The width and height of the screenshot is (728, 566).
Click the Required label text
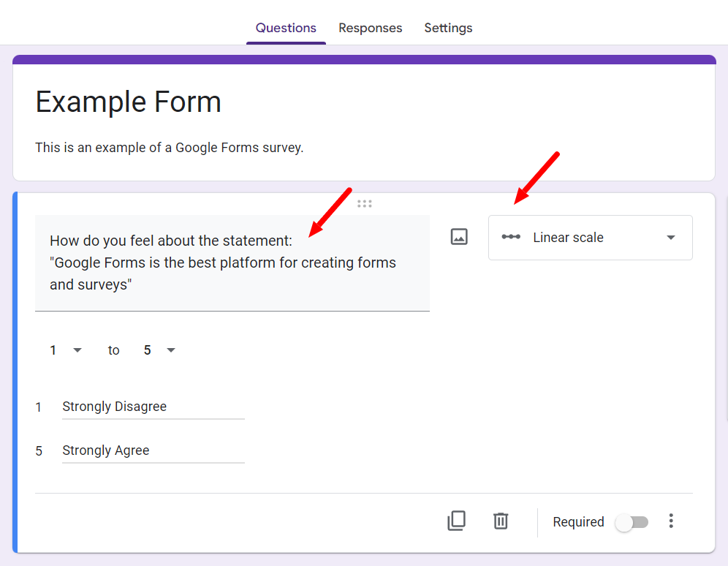click(578, 522)
